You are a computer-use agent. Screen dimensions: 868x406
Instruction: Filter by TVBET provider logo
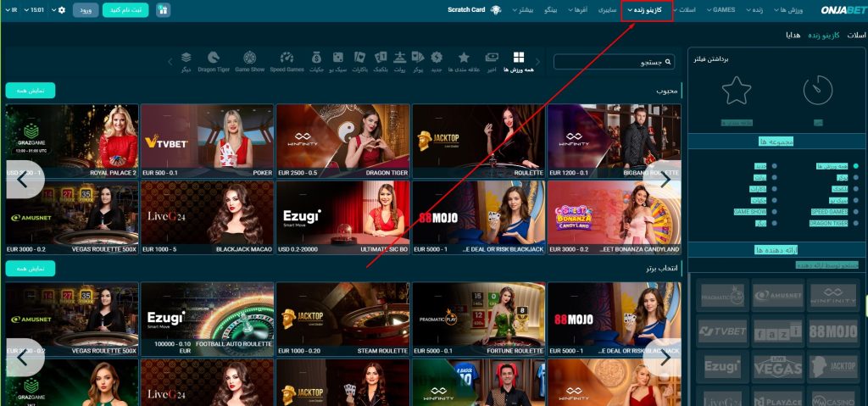pos(722,331)
